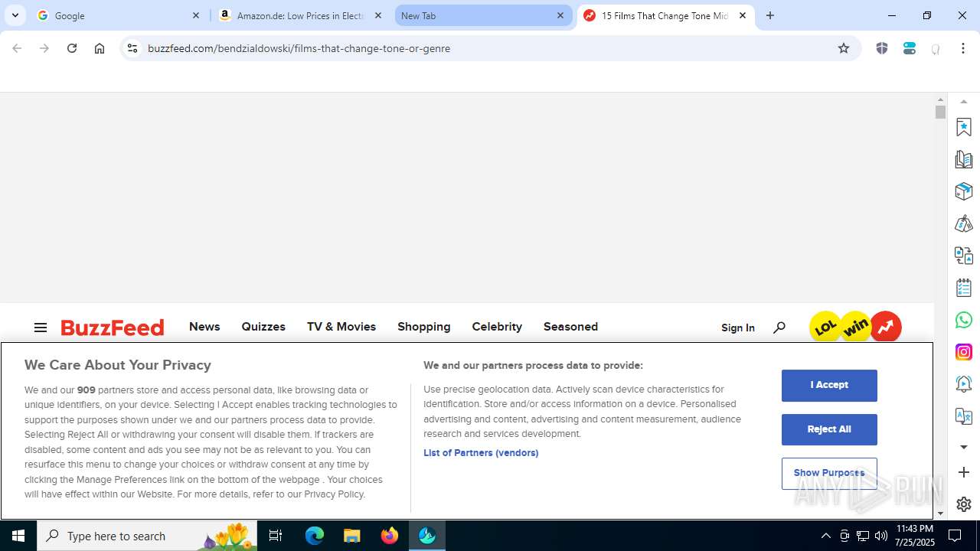Click the teal toggles extension icon
The height and width of the screenshot is (551, 980).
[910, 48]
